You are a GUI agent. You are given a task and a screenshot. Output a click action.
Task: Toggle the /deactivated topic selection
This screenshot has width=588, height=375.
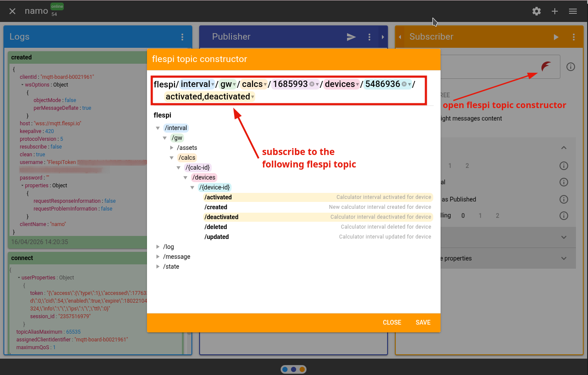tap(222, 217)
